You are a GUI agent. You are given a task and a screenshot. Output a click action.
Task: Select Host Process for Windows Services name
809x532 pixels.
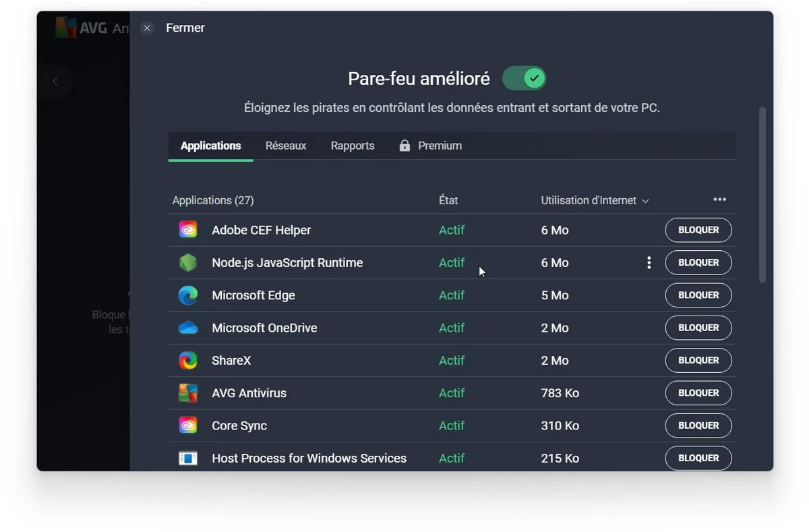click(x=309, y=459)
